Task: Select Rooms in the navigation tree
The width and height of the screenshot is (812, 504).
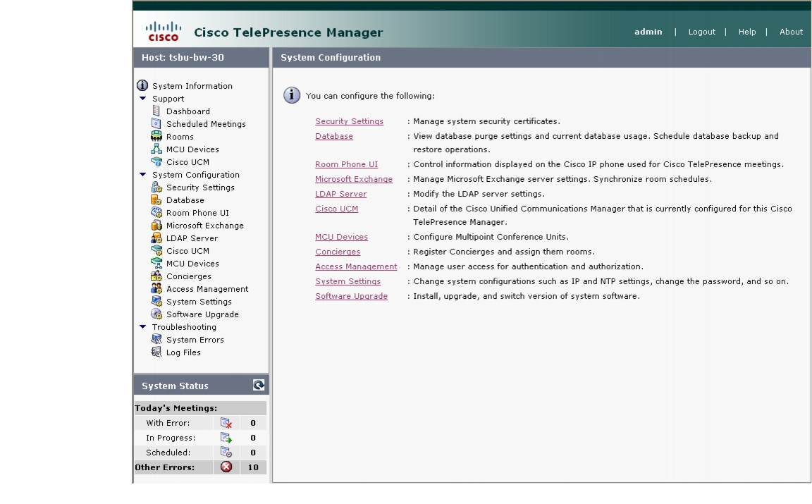Action: [180, 137]
